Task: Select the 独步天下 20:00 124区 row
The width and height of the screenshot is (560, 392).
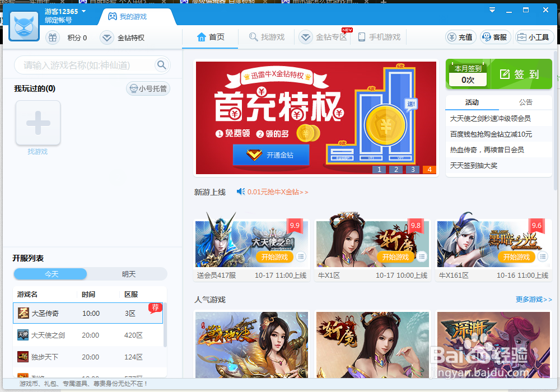Action: point(88,357)
